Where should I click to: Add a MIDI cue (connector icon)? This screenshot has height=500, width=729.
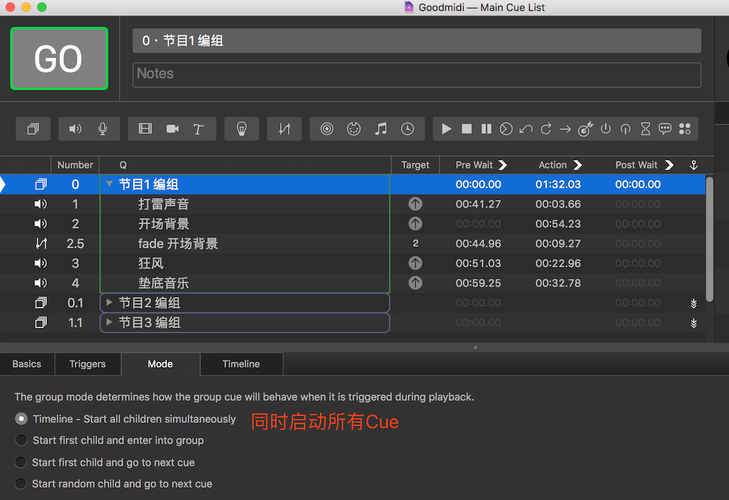[x=354, y=129]
